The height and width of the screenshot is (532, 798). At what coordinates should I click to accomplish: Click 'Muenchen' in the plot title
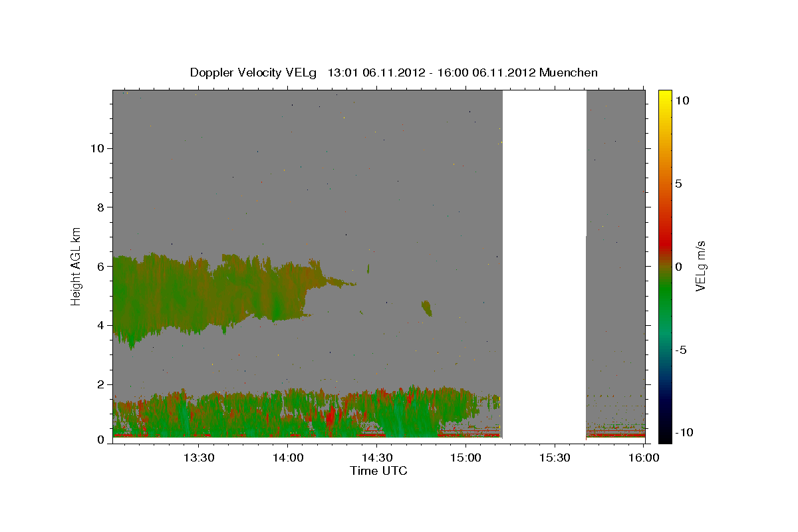click(x=569, y=72)
